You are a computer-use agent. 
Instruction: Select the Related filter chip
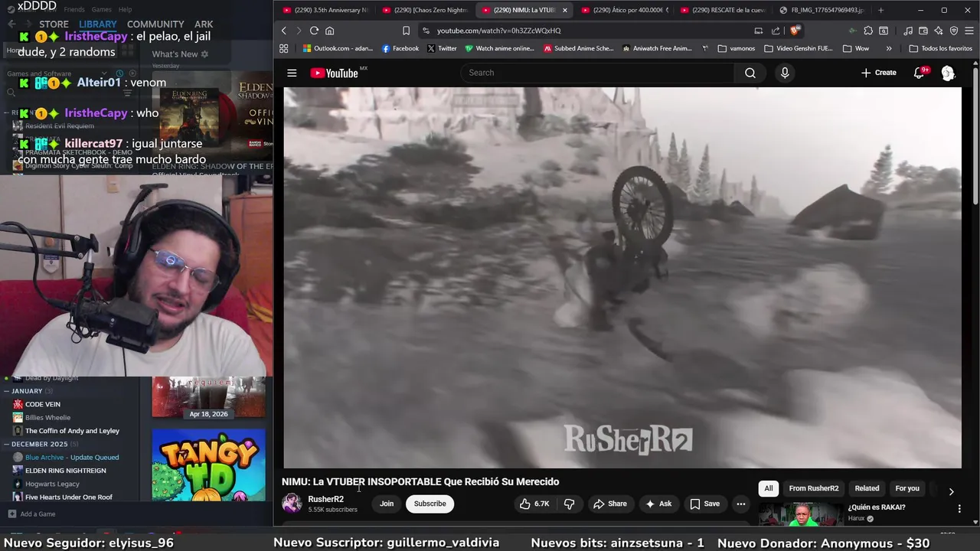tap(867, 488)
